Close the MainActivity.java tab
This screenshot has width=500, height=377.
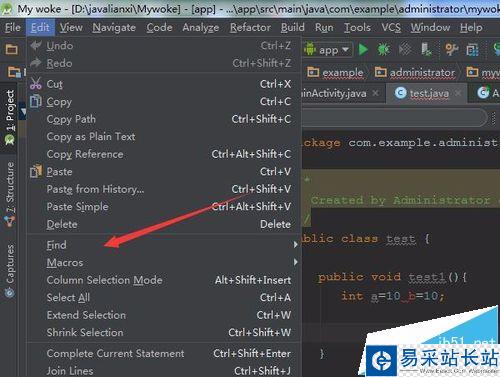click(x=376, y=93)
